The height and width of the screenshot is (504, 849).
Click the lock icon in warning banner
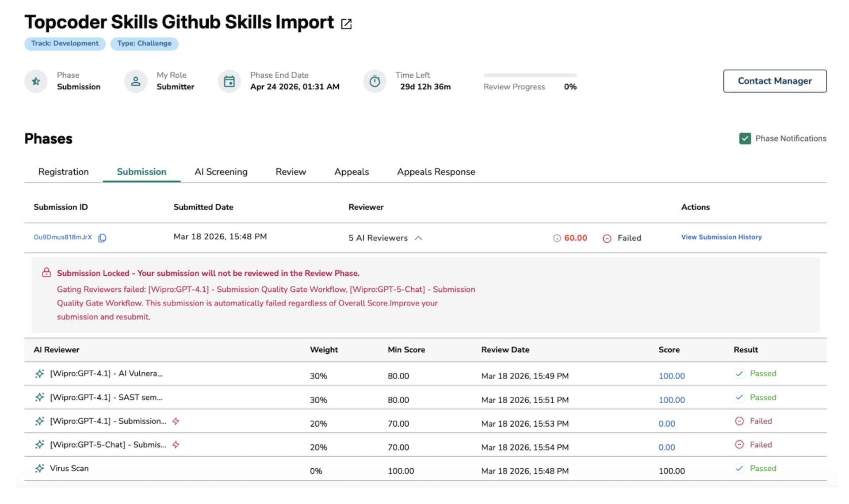point(46,272)
